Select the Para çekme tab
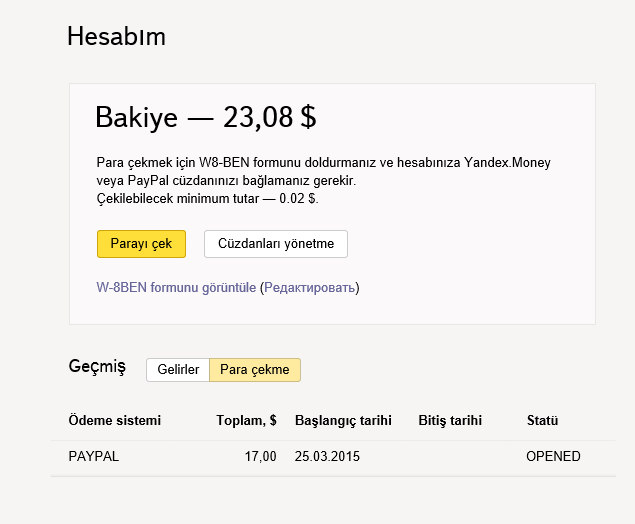635x524 pixels. pos(255,369)
